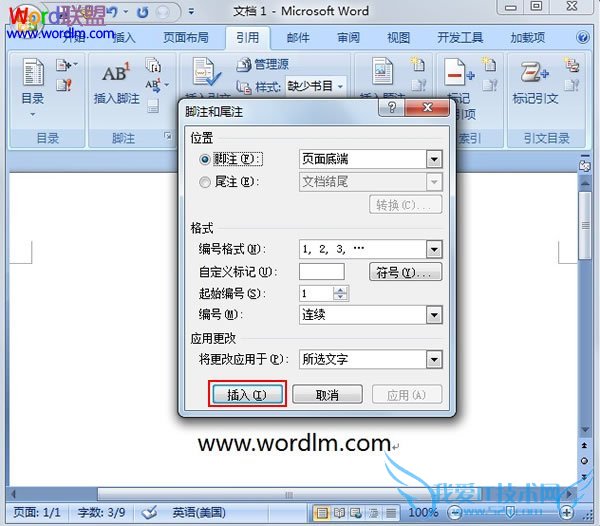Click the Update Table icon in 目录 group
Viewport: 600px width, 526px height.
tap(64, 85)
